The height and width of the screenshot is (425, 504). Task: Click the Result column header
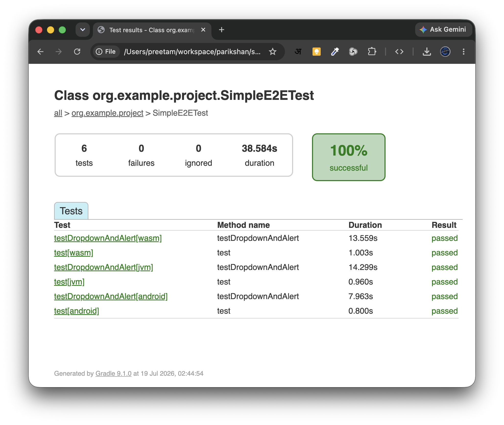(x=444, y=225)
